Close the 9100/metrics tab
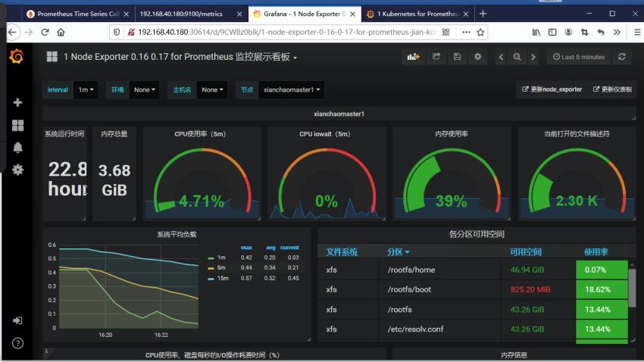 (239, 14)
